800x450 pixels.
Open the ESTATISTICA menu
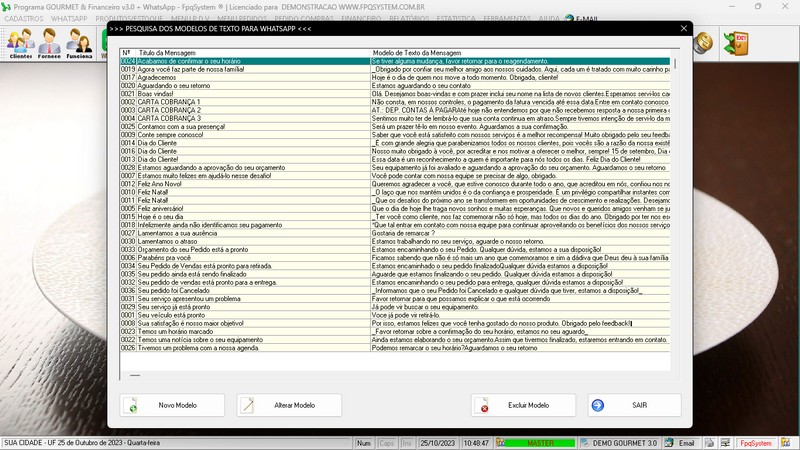click(456, 19)
